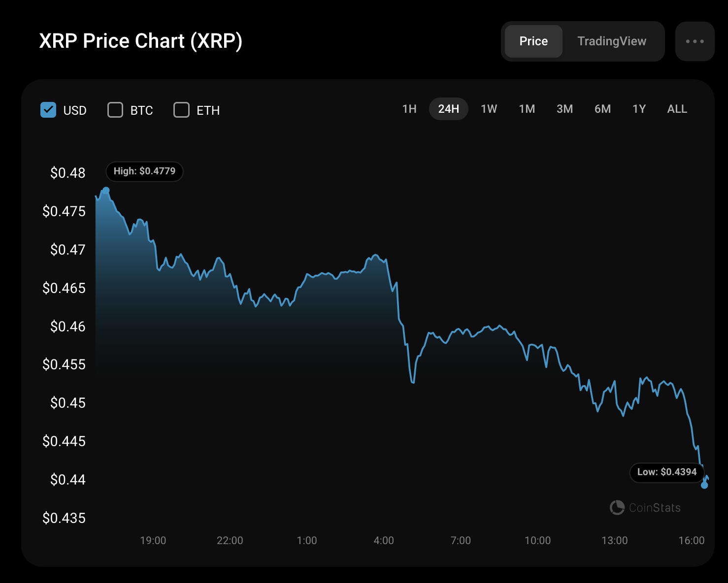This screenshot has height=583, width=728.
Task: Select the 3M time range
Action: pyautogui.click(x=565, y=109)
